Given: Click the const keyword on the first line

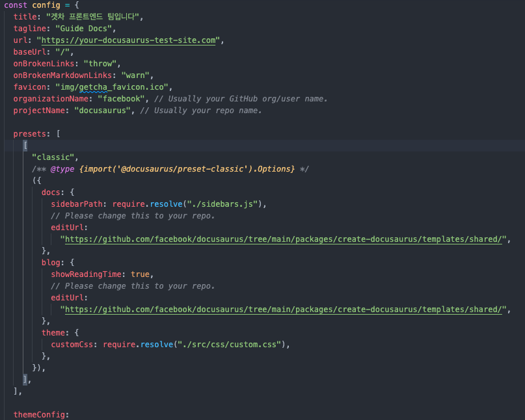Looking at the screenshot, I should 16,5.
